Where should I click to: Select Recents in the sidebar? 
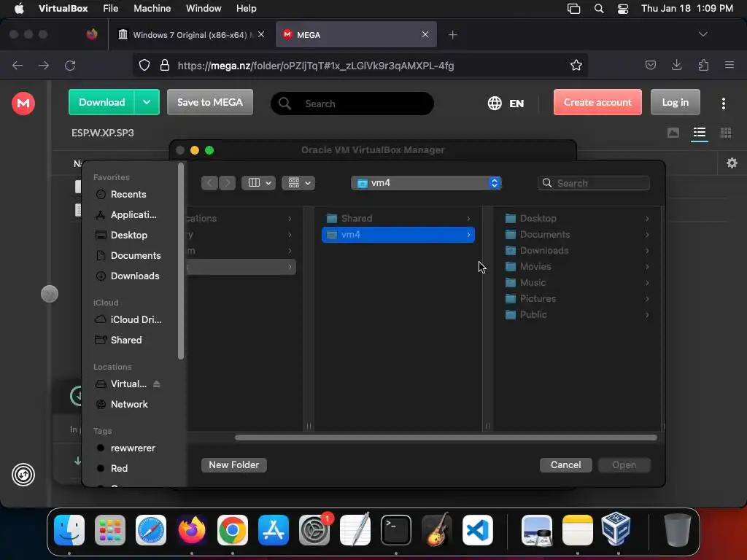point(128,194)
